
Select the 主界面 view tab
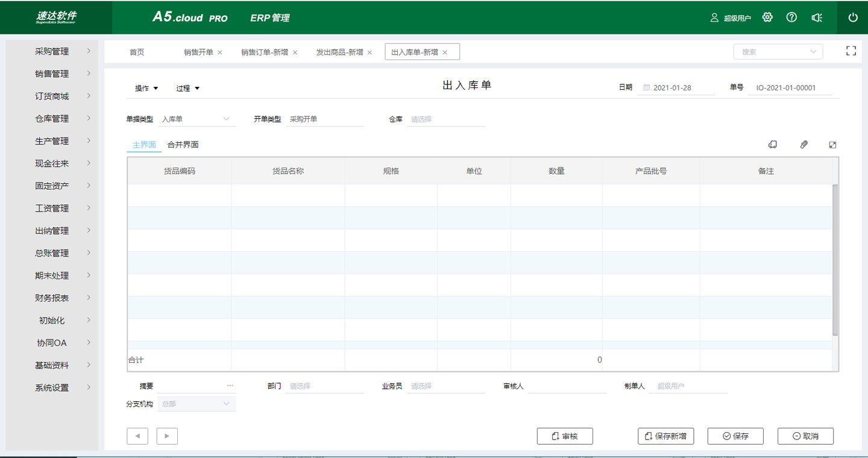pyautogui.click(x=144, y=145)
